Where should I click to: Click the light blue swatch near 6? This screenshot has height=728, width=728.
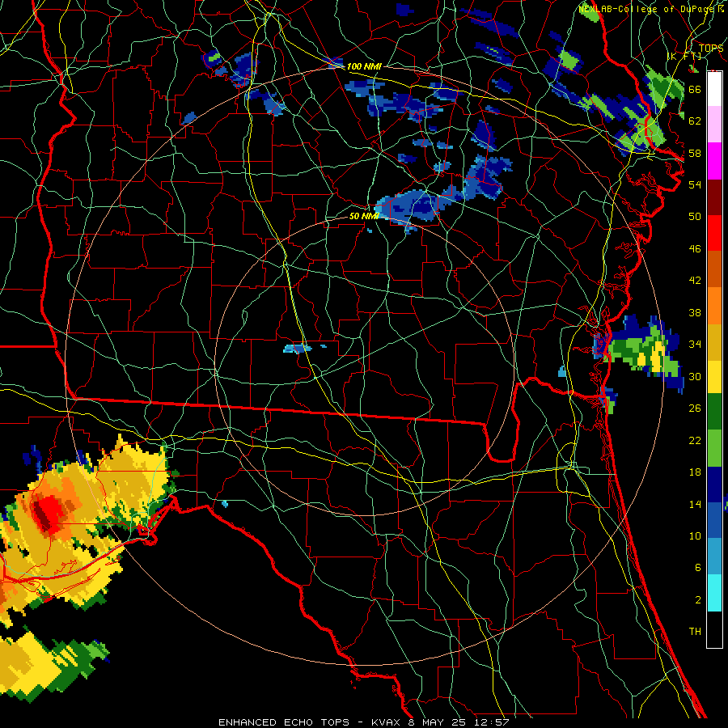point(714,557)
